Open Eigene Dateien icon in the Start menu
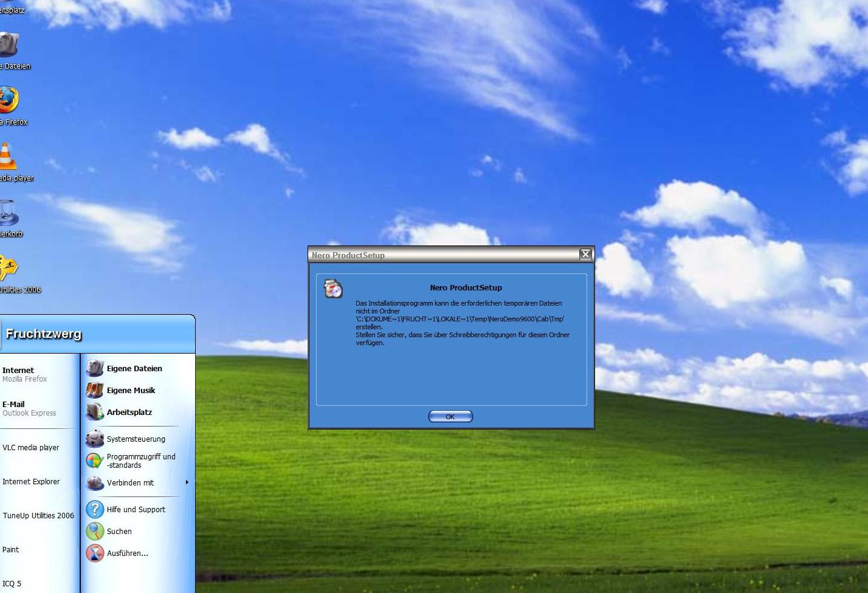The height and width of the screenshot is (593, 868). [95, 368]
